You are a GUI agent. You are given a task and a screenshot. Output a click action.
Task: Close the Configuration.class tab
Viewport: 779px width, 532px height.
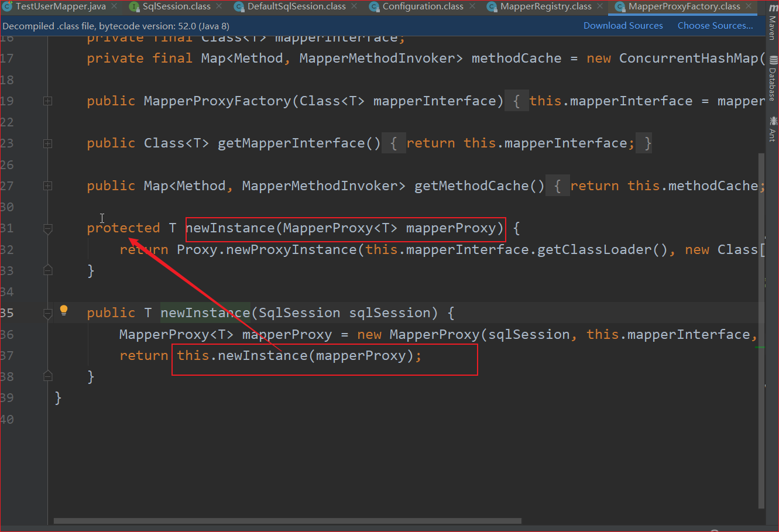coord(472,6)
